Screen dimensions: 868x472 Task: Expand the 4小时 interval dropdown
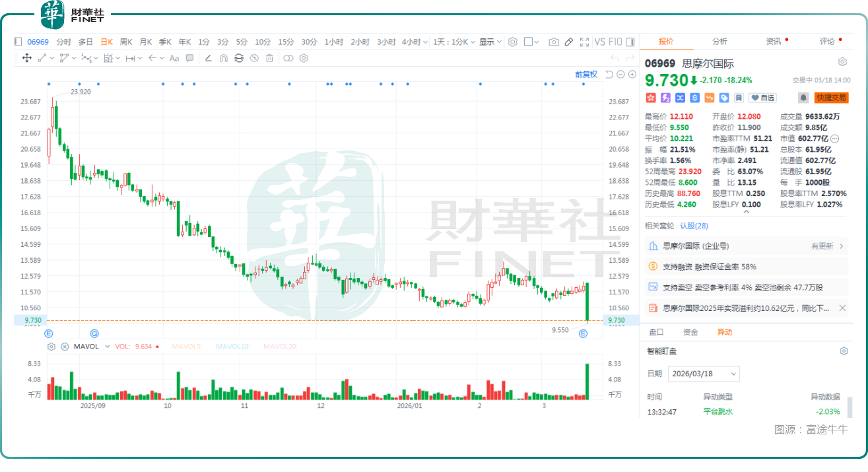426,42
